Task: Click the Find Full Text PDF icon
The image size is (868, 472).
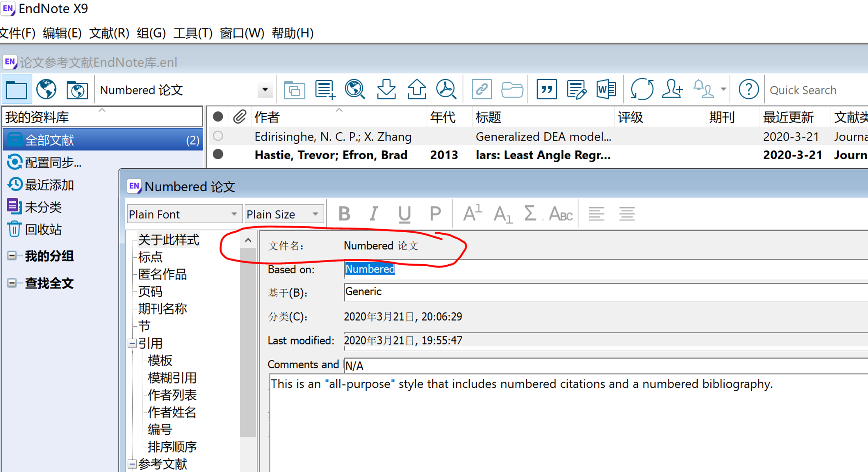Action: pos(446,90)
